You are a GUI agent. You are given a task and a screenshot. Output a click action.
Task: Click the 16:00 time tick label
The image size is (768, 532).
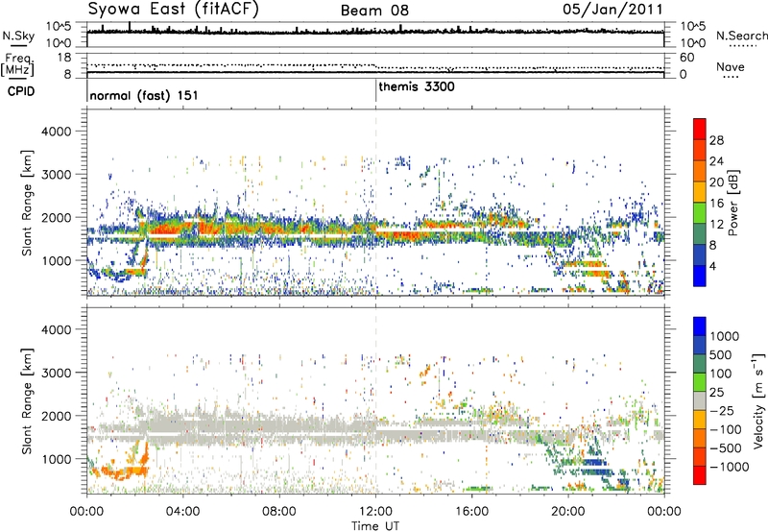[x=472, y=512]
